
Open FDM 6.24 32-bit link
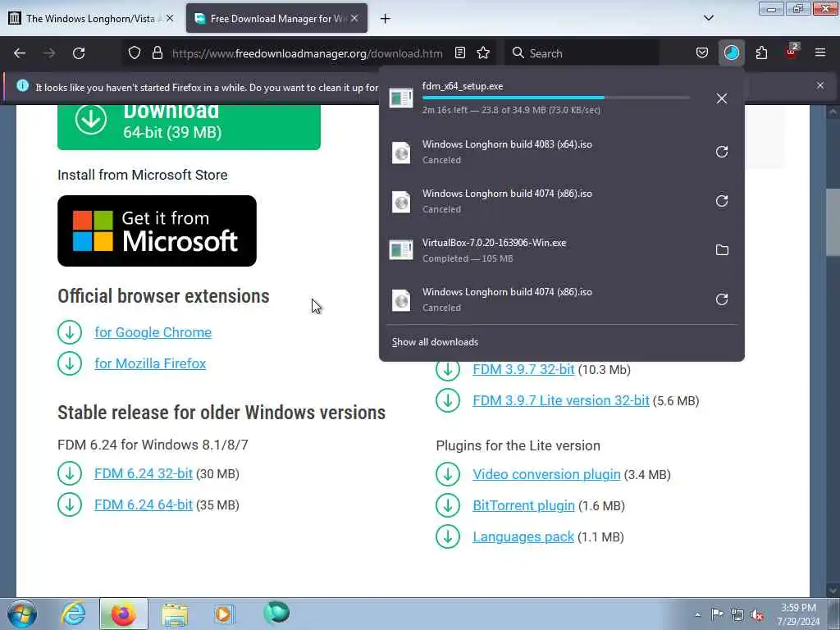point(144,473)
